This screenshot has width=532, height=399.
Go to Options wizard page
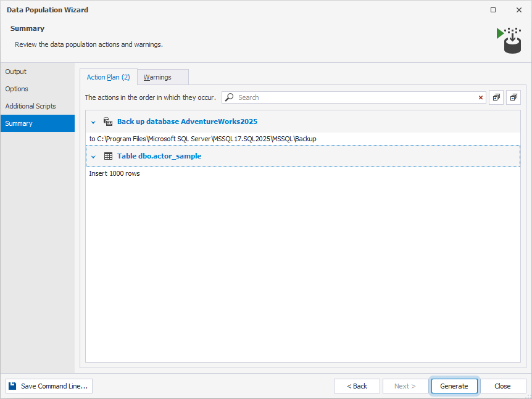37,89
